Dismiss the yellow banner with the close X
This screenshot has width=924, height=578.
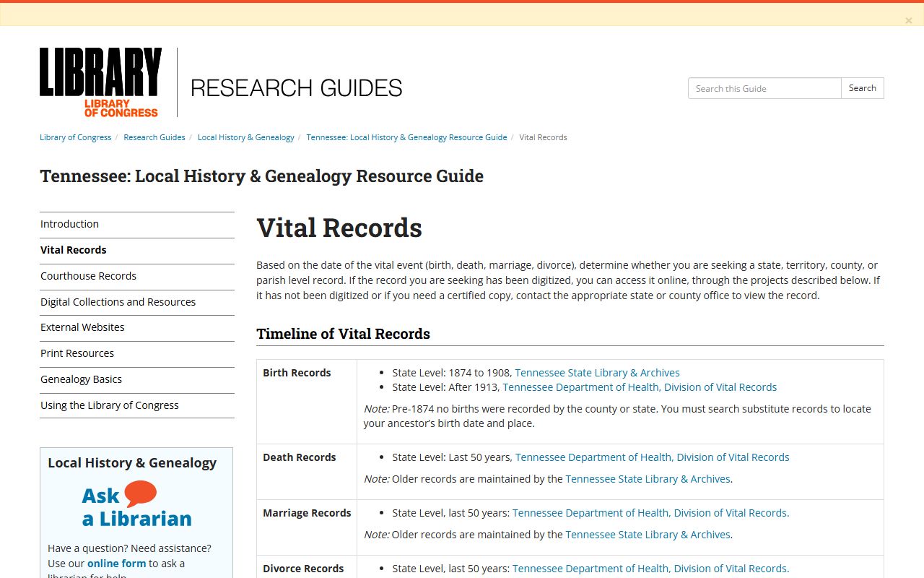click(909, 21)
